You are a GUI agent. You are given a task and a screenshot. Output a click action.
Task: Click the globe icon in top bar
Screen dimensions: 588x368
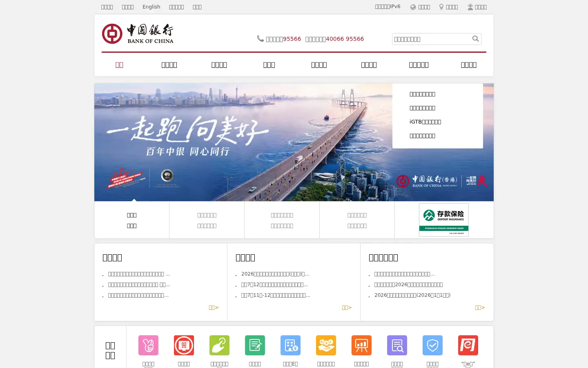point(413,7)
